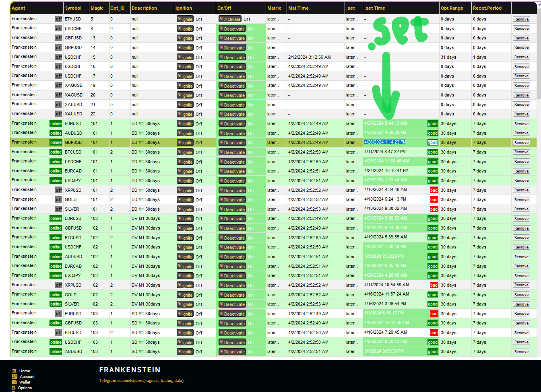Image resolution: width=541 pixels, height=392 pixels.
Task: Expand the Matrix 'later...' cell for BTCUSD magic 101
Action: [x=273, y=152]
